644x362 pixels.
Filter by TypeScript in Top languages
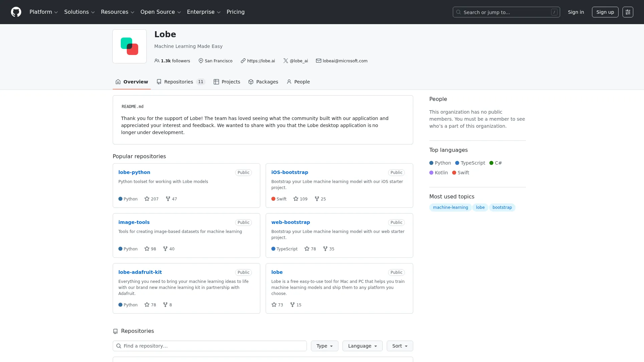point(470,163)
